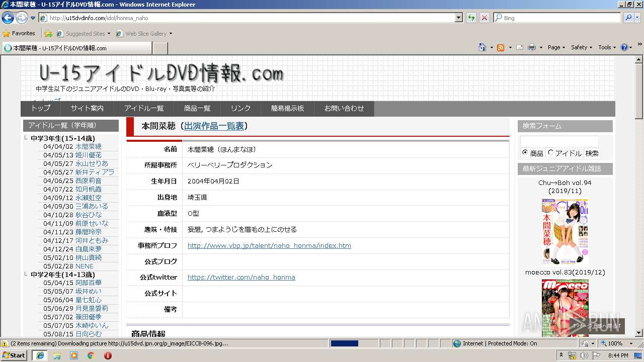Click the red Opera taskbar icon

pyautogui.click(x=108, y=355)
